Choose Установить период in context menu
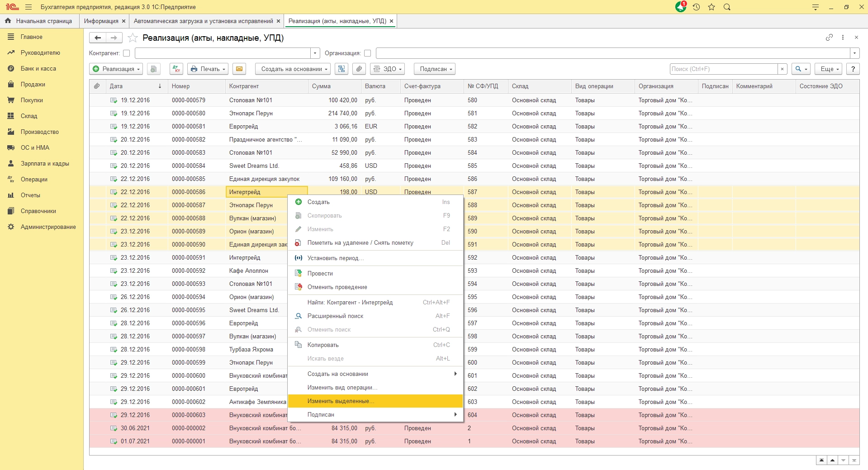 coord(375,258)
